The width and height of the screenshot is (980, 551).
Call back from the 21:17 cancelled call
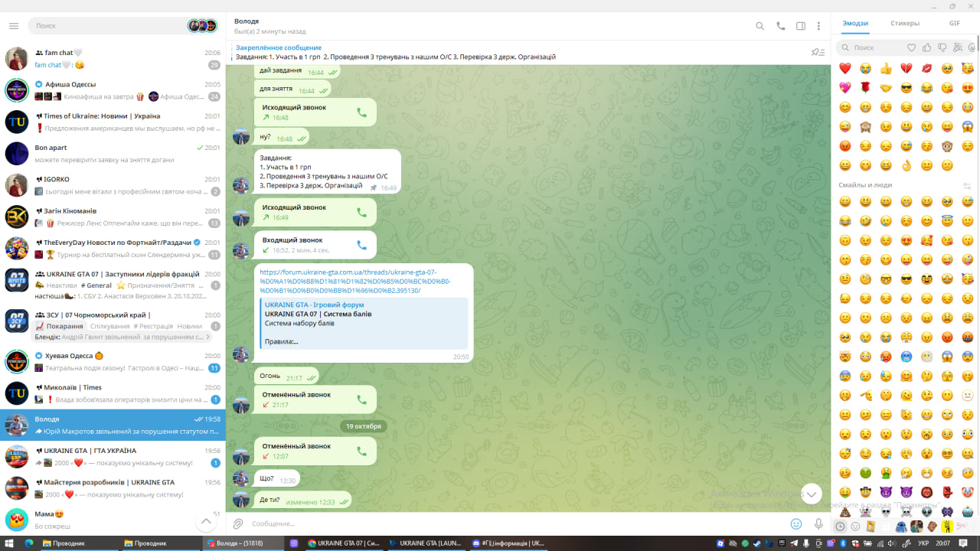362,399
